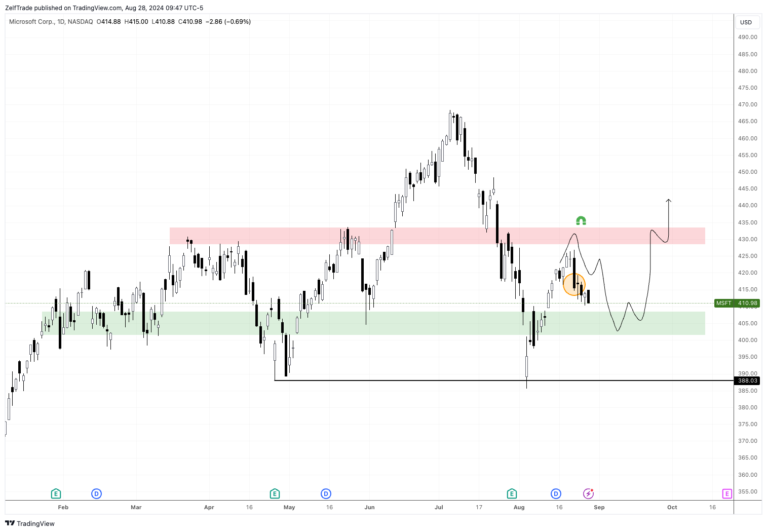Open the purple upcoming earnings icon near Oct

click(x=727, y=493)
